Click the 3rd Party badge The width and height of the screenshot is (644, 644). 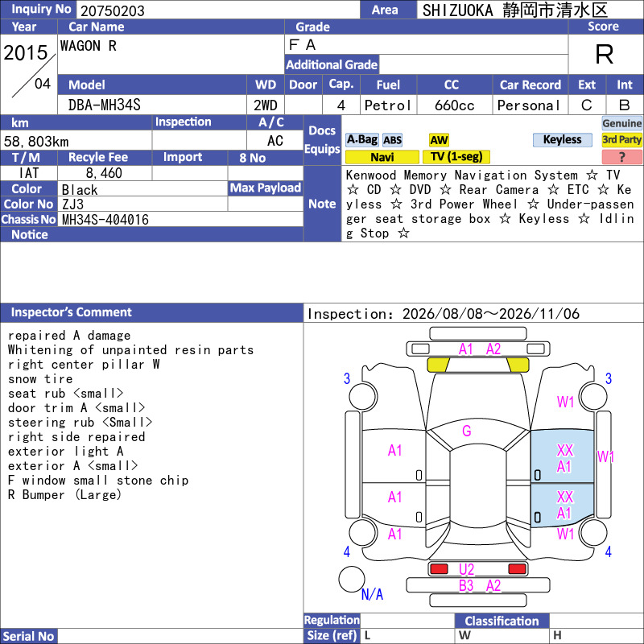click(x=621, y=140)
